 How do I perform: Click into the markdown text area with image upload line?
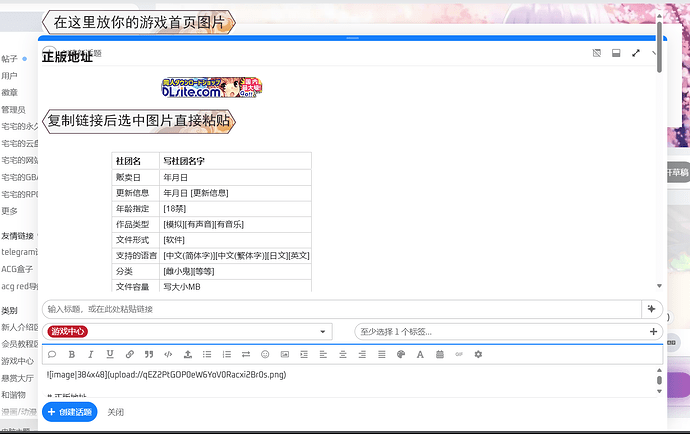348,381
